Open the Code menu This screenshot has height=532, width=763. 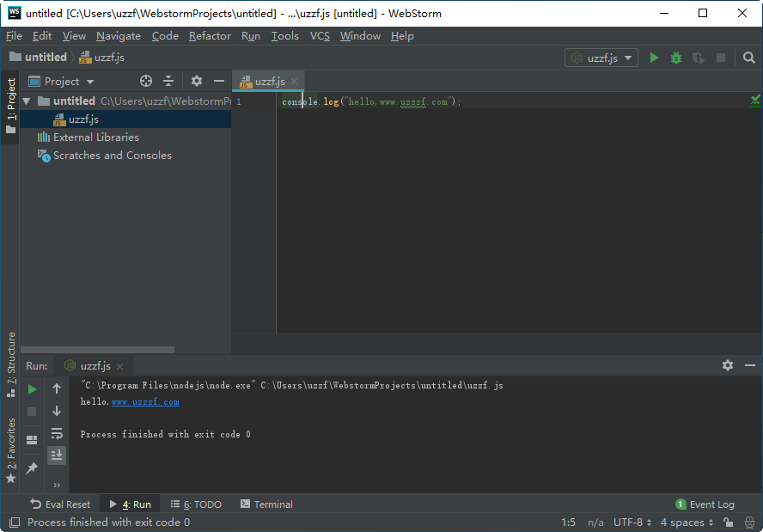tap(165, 36)
